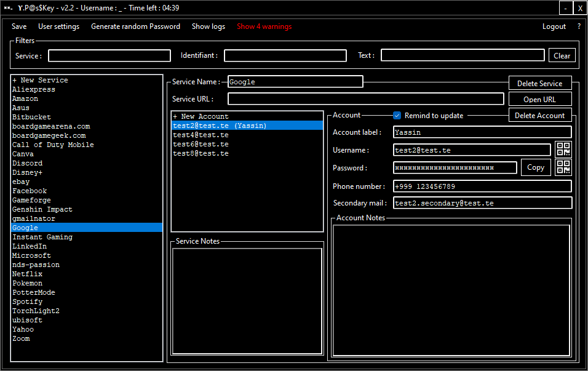588x371 pixels.
Task: Add a new account with + New Account
Action: 201,116
